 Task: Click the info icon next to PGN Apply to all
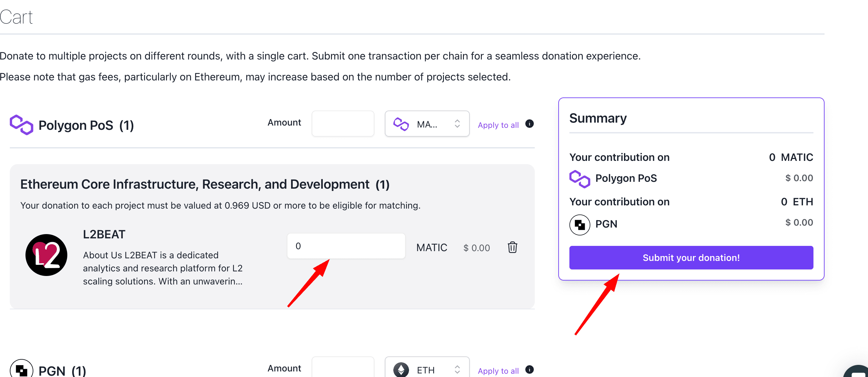pos(529,369)
